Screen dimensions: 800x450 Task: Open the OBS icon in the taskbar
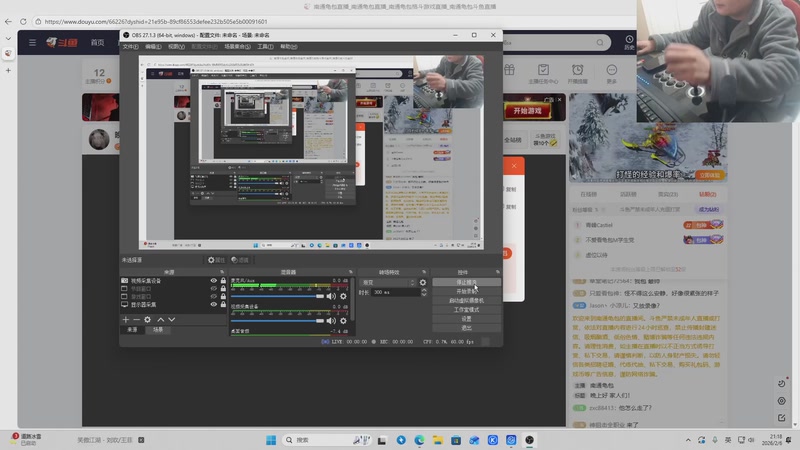530,440
